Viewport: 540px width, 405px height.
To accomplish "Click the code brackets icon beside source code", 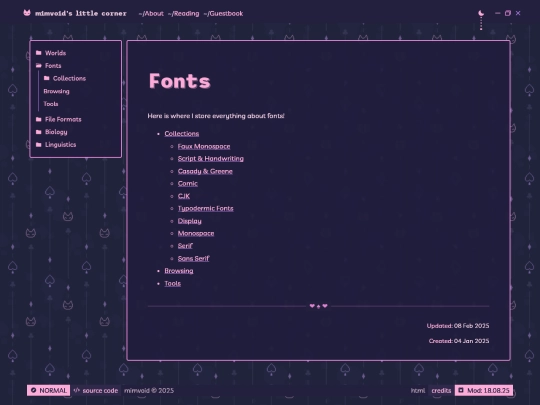I will point(77,390).
